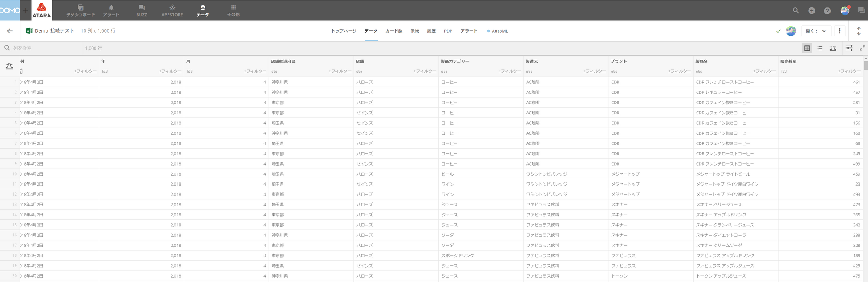This screenshot has height=282, width=868.
Task: Add filter on 販売数量 column
Action: click(849, 71)
